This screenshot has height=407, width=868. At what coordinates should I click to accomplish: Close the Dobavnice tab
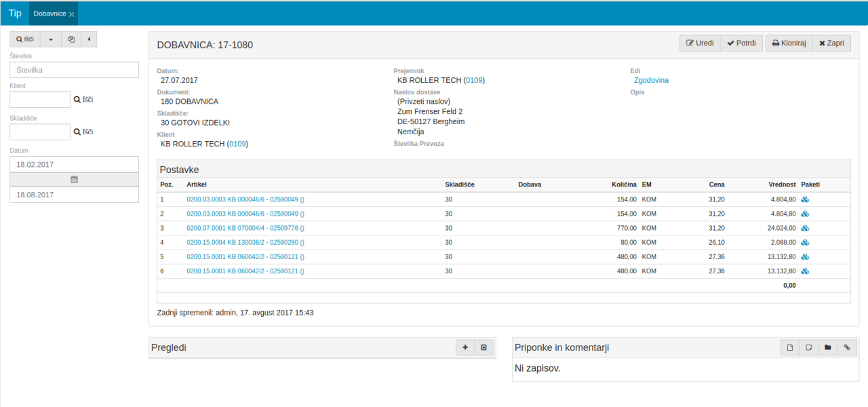72,14
